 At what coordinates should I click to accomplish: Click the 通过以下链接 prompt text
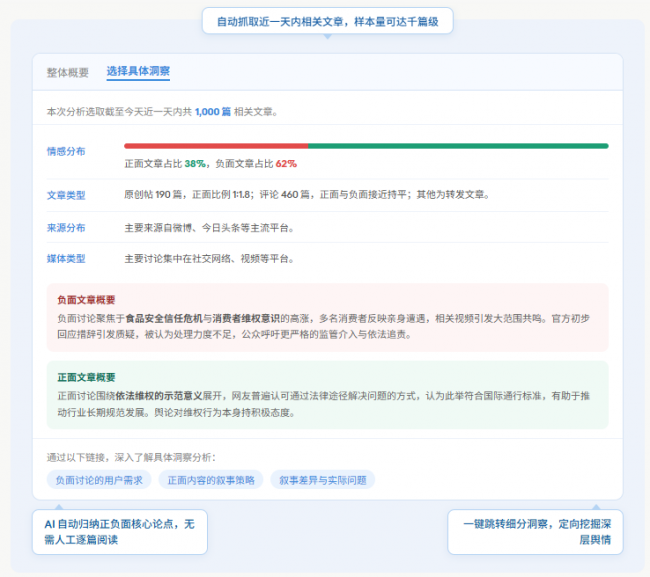[x=131, y=457]
